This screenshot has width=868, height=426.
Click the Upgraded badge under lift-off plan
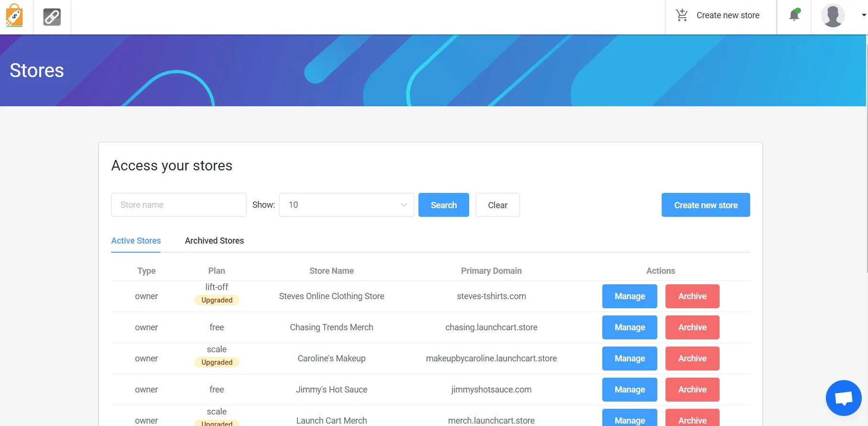217,300
